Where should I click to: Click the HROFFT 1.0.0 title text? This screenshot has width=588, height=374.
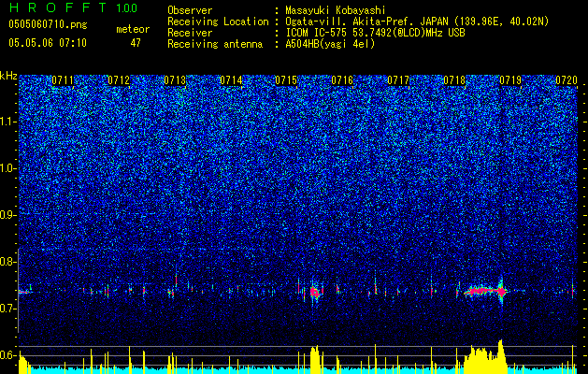pyautogui.click(x=73, y=7)
